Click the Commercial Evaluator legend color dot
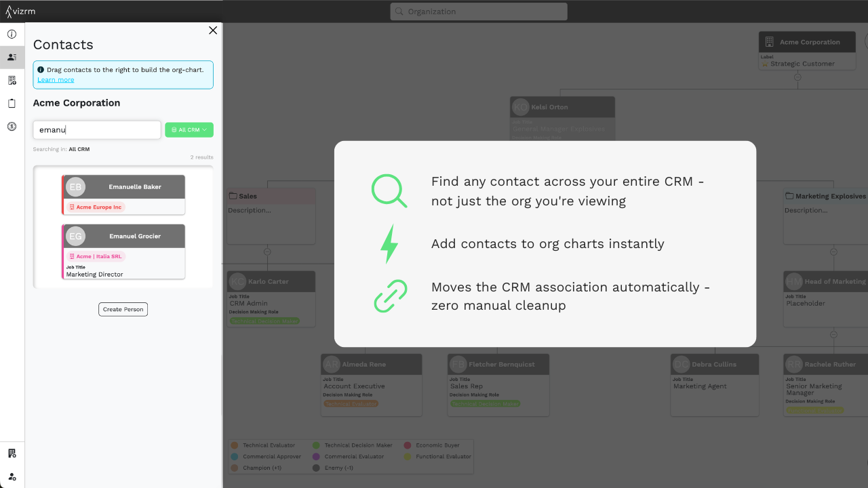 click(316, 456)
